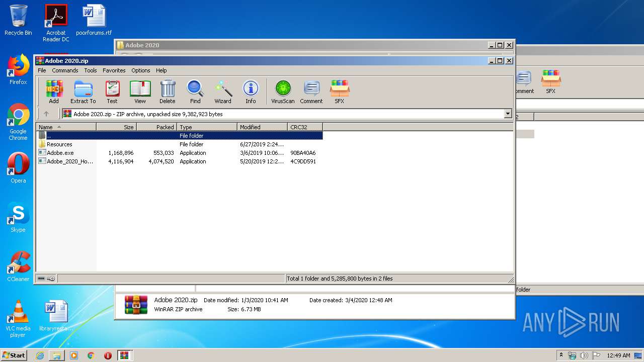Launch the Wizard tool
The image size is (644, 362).
click(223, 92)
